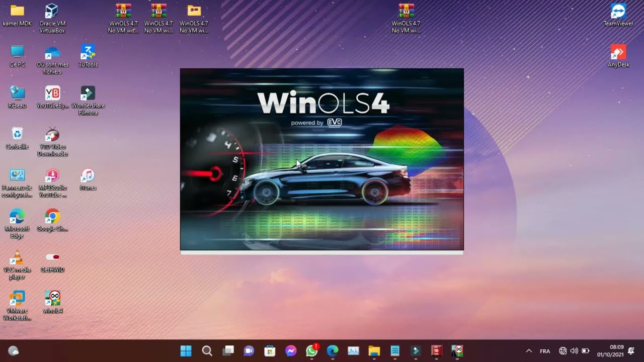
Task: Expand the hidden tray icons chevron
Action: (529, 351)
